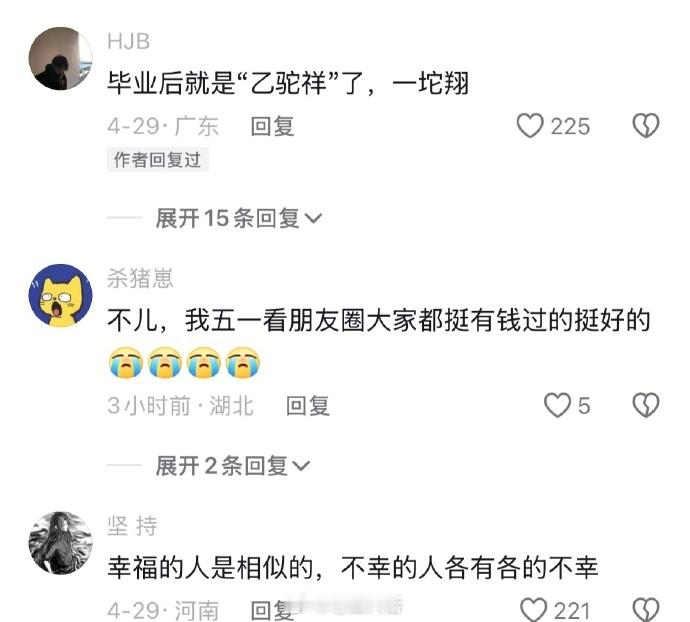Click chevron next to 展开15条回复
This screenshot has width=690, height=622.
[313, 219]
